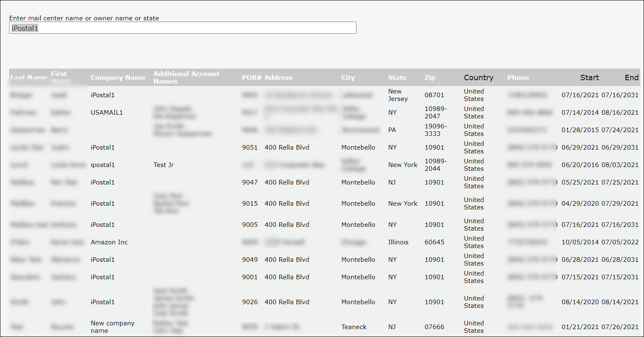Click zip code 07666
Viewport: 644px width, 337px height.
[x=434, y=327]
